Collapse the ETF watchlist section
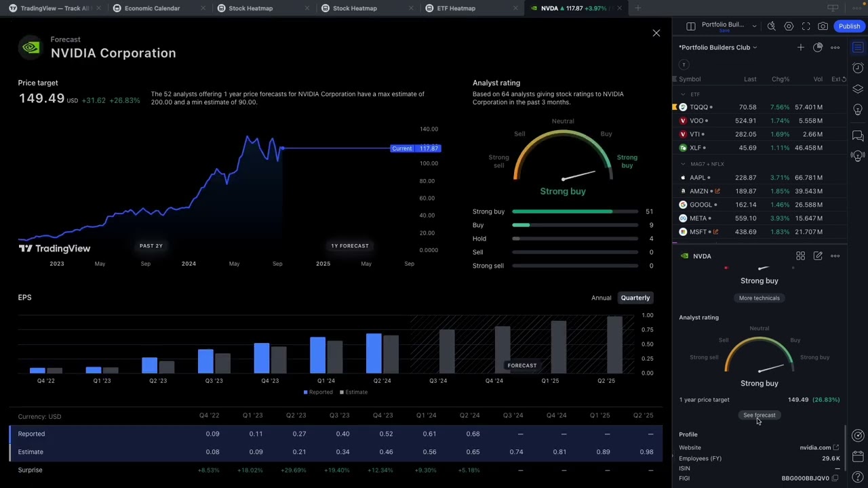The height and width of the screenshot is (488, 868). click(x=683, y=94)
